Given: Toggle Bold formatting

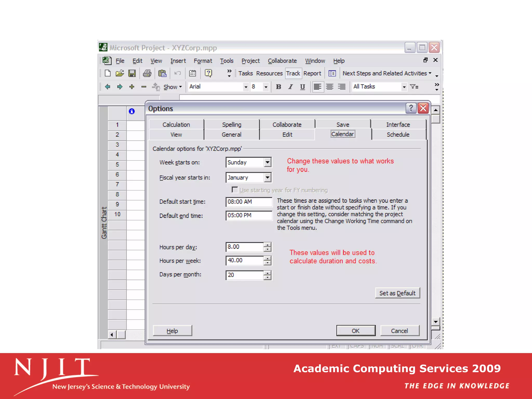Looking at the screenshot, I should point(278,87).
